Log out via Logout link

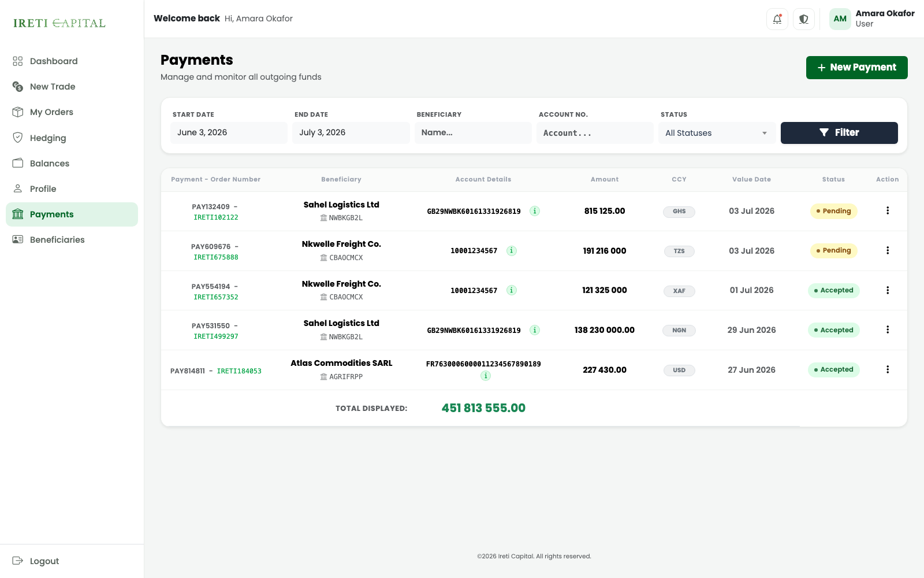[36, 561]
